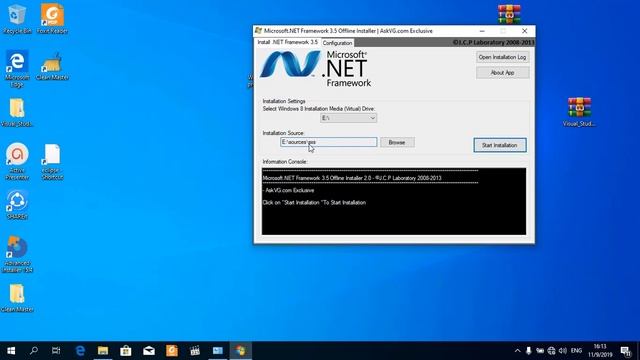Open Foxit Reader from the taskbar
The width and height of the screenshot is (640, 360).
click(172, 351)
